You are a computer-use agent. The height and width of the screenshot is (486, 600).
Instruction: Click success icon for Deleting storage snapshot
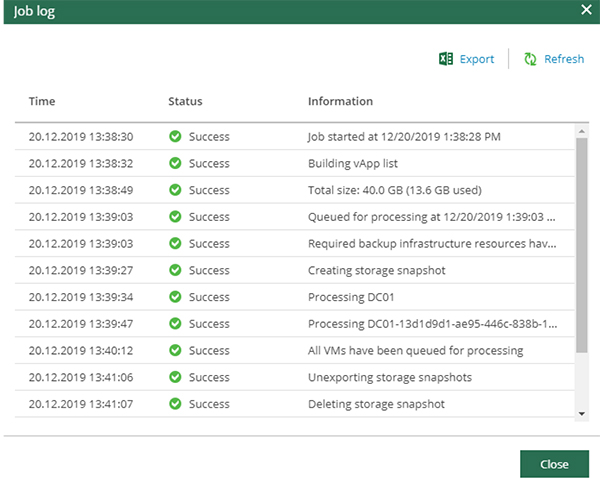175,404
